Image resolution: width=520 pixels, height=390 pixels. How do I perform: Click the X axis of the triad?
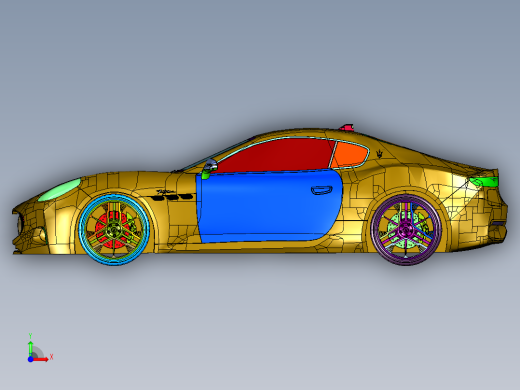[41, 359]
